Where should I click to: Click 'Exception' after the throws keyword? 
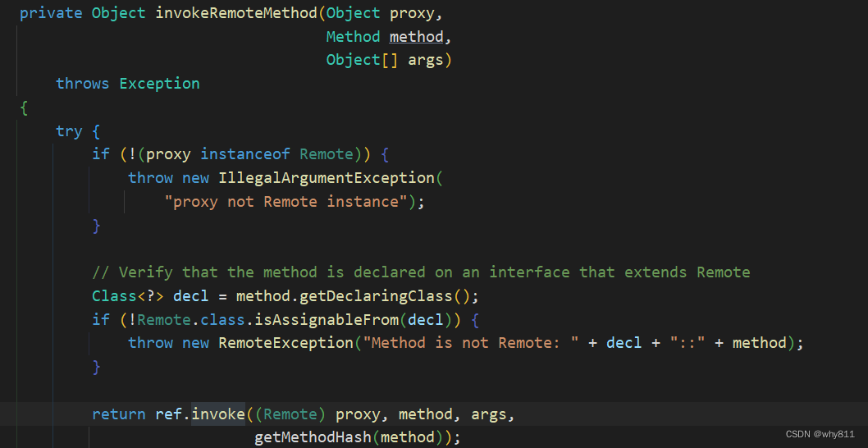click(159, 84)
